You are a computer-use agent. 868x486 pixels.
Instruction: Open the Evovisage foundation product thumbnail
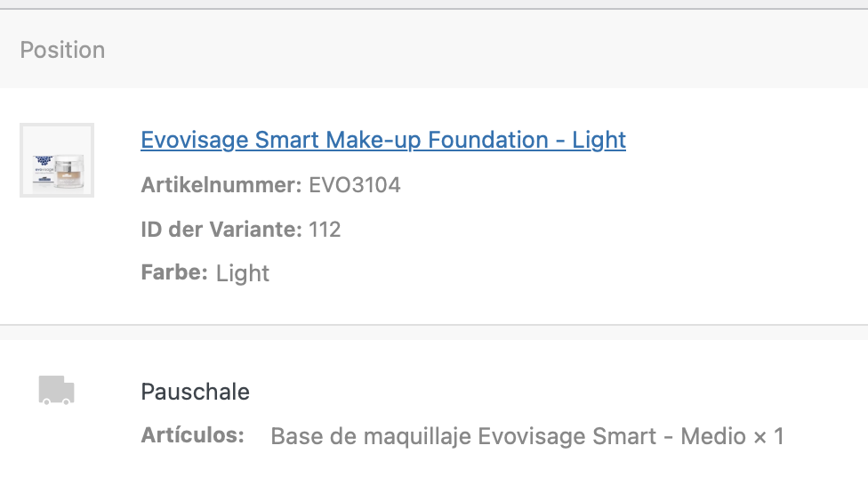coord(57,160)
